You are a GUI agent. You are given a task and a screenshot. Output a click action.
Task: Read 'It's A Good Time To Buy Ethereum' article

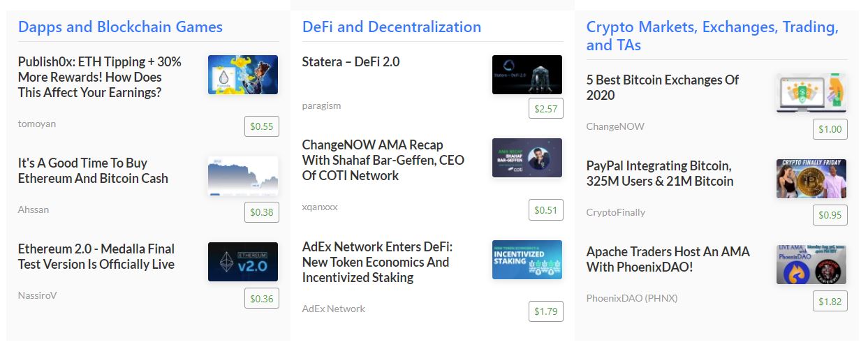93,170
